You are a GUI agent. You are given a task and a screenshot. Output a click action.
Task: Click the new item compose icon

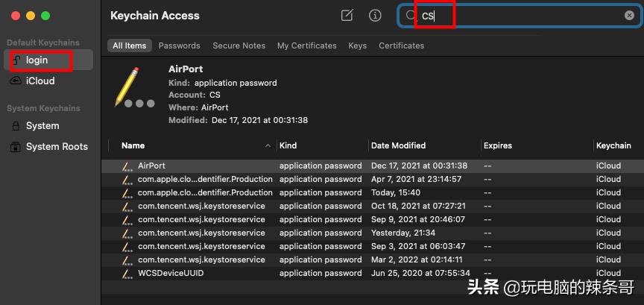click(347, 16)
